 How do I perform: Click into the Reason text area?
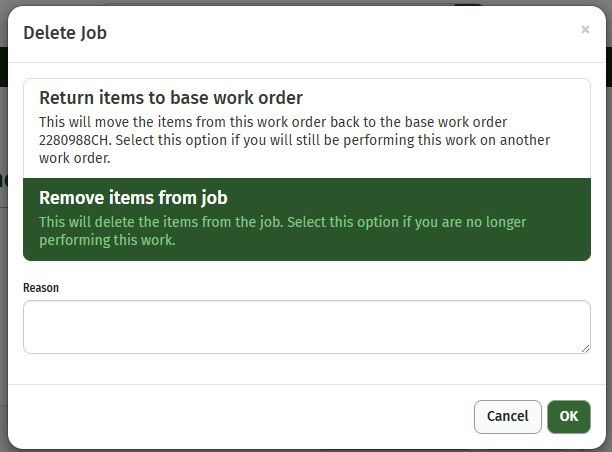[306, 326]
